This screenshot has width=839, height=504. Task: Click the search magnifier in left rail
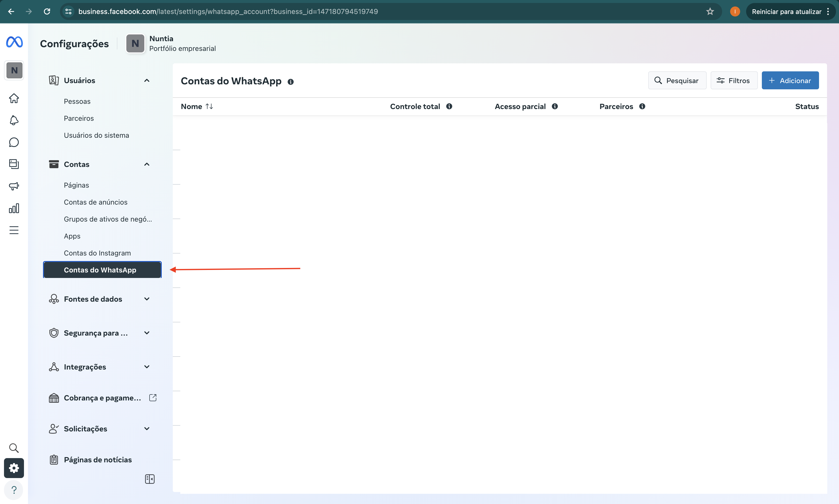coord(14,448)
